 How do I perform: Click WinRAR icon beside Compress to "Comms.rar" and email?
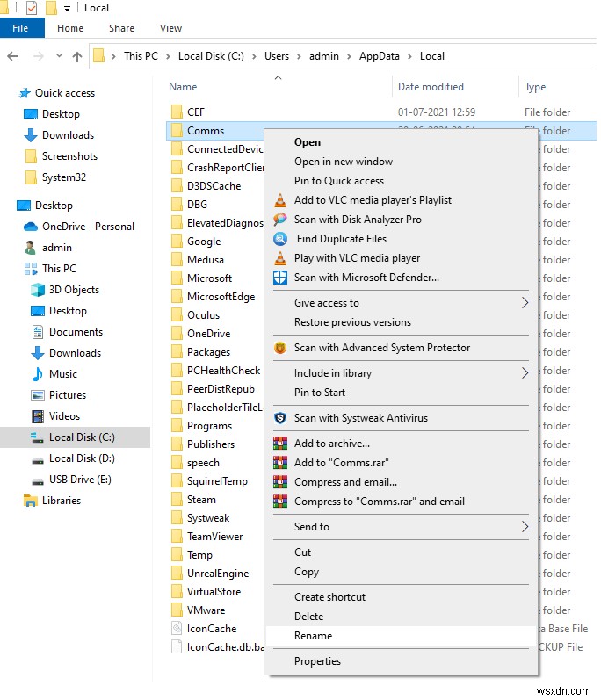[280, 502]
